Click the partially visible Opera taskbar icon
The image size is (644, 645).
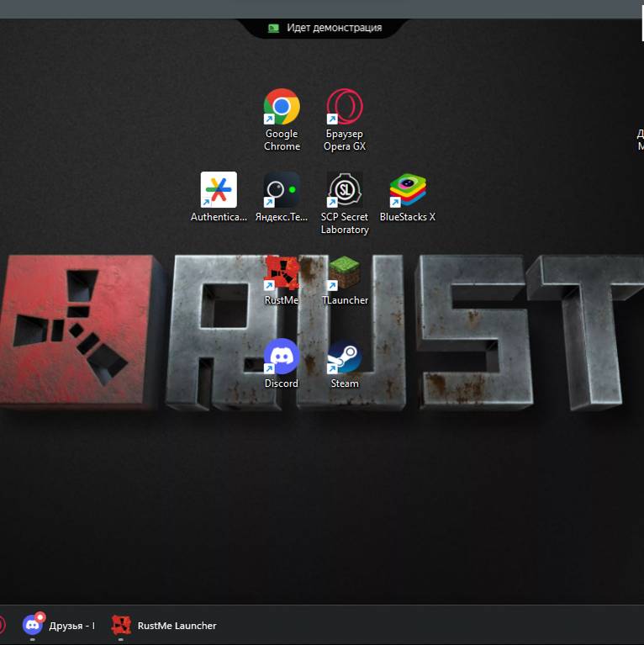pos(2,626)
